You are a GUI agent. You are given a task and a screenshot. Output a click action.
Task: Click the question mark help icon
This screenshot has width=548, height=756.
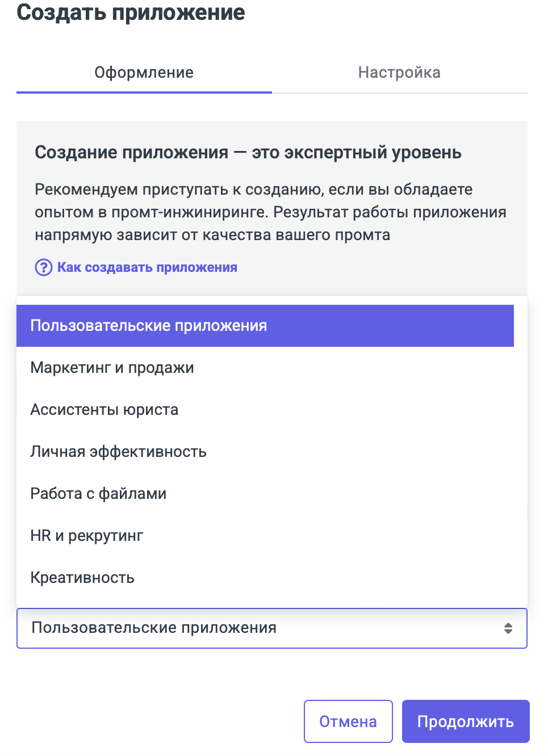44,267
